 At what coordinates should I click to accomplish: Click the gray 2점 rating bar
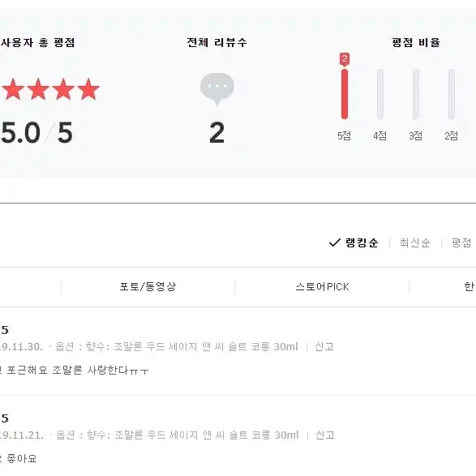[x=452, y=94]
